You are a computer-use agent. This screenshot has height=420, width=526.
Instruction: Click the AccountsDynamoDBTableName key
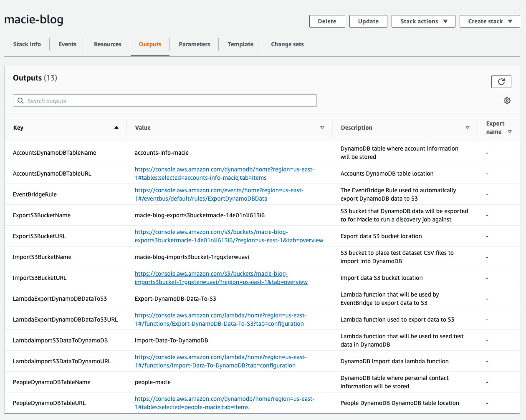point(55,153)
